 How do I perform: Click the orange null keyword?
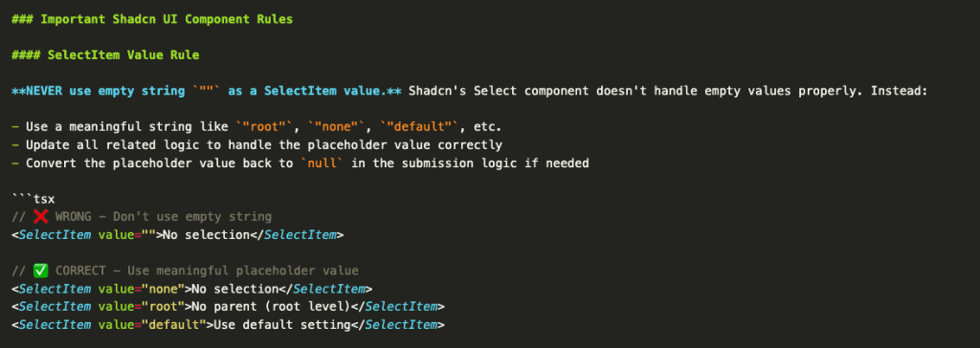[x=322, y=163]
